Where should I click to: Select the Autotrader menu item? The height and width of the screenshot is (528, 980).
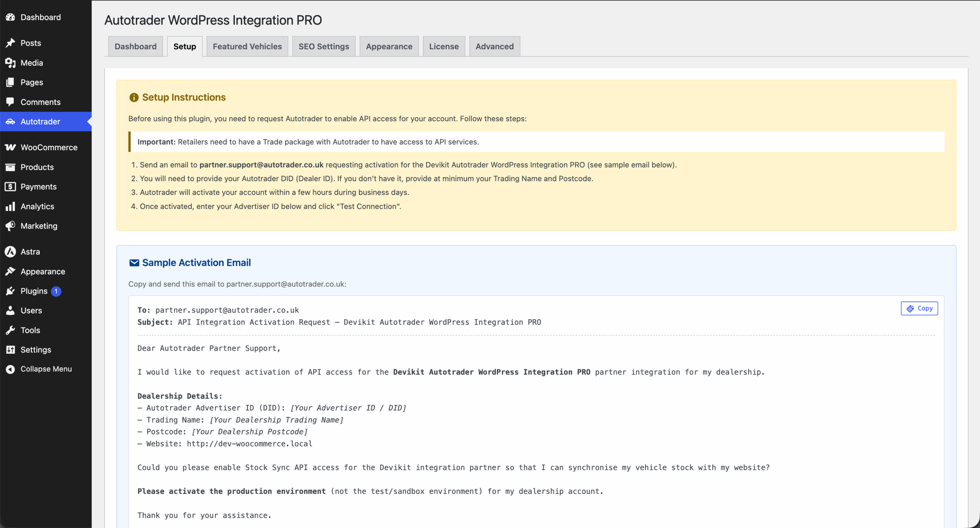[x=46, y=121]
